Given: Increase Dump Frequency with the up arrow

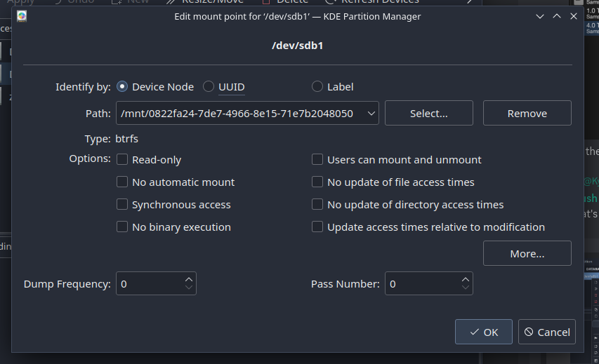Looking at the screenshot, I should click(x=188, y=279).
